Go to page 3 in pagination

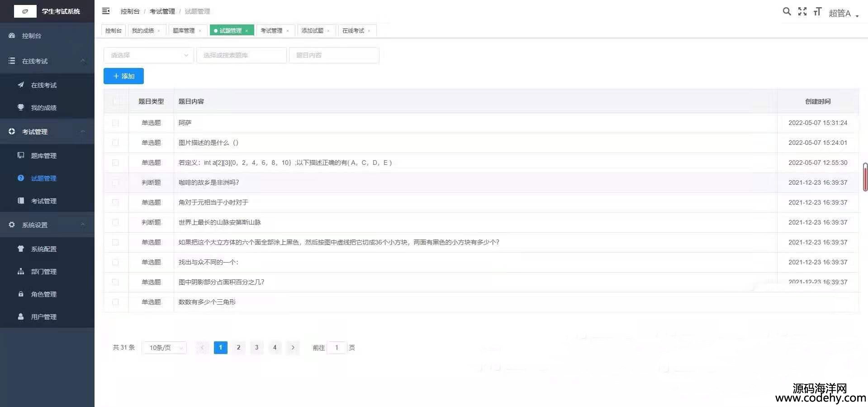click(256, 348)
